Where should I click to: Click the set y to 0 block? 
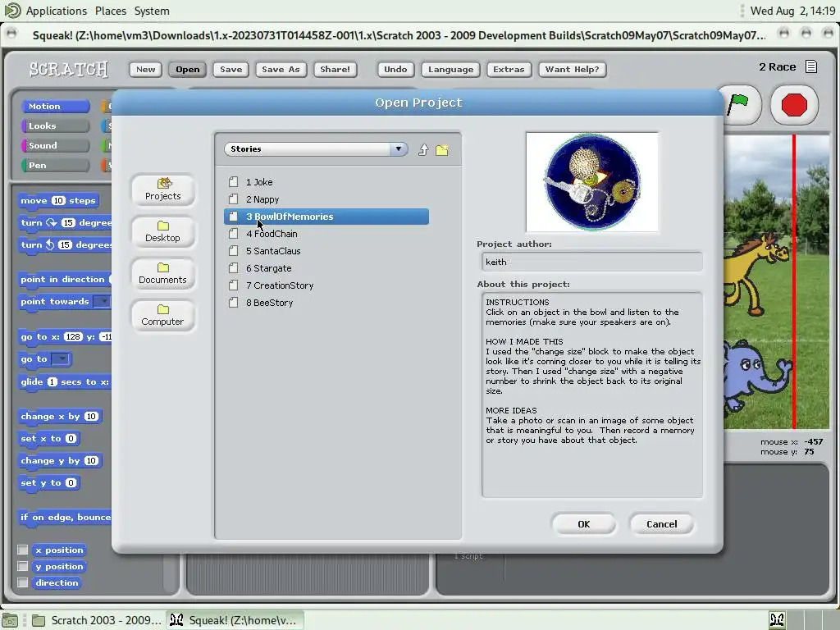(48, 482)
